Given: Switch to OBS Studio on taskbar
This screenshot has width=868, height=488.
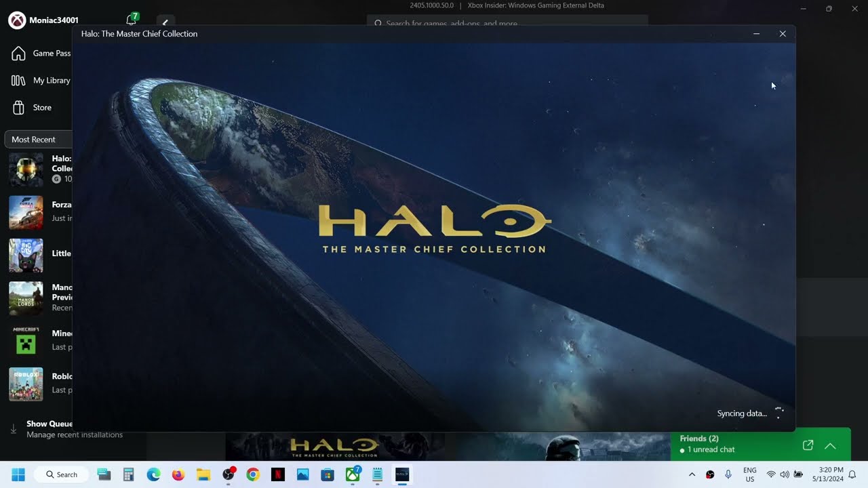Looking at the screenshot, I should 229,474.
